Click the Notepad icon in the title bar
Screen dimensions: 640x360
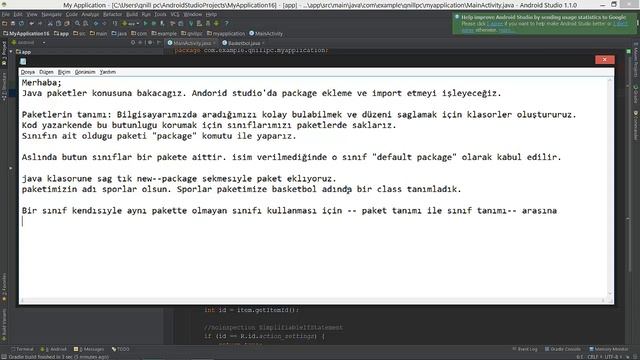(23, 61)
